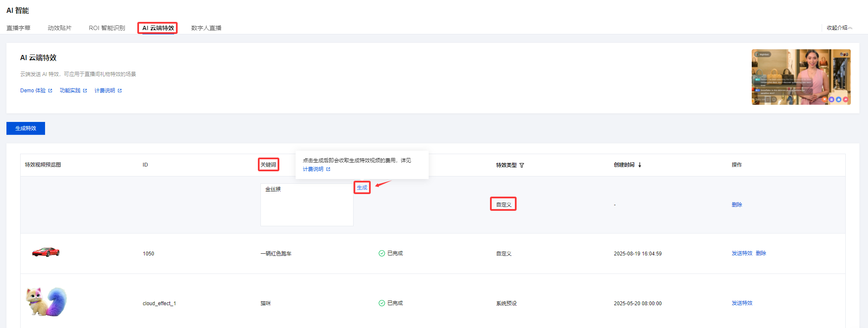The height and width of the screenshot is (328, 868).
Task: Collapse the intro with 收起介绍
Action: tap(840, 28)
